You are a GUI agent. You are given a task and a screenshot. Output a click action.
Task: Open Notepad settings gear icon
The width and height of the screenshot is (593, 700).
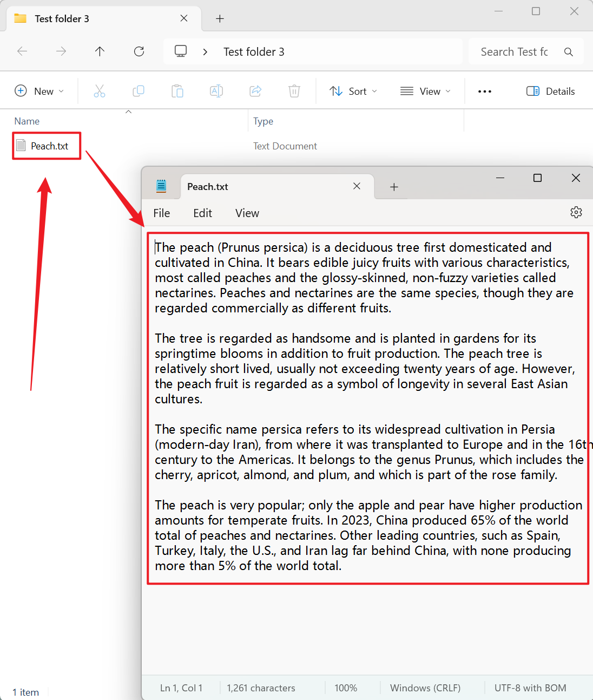click(576, 212)
